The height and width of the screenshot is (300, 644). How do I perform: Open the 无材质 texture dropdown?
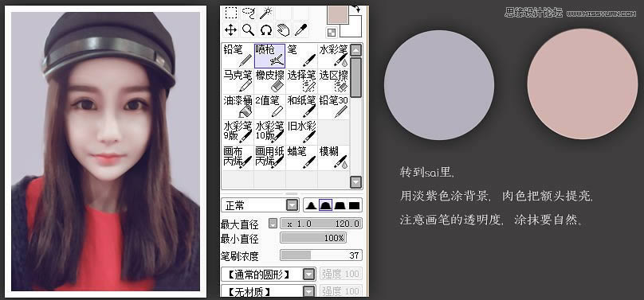pos(269,291)
